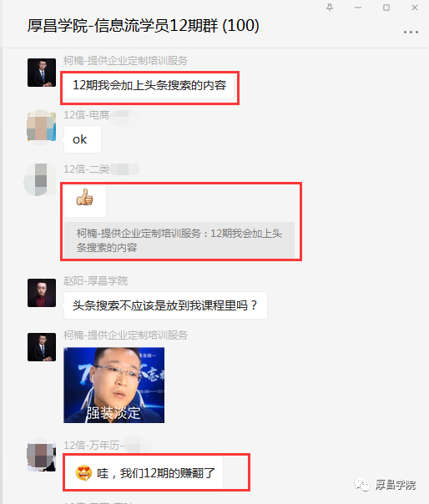429x504 pixels.
Task: Click the thumbs-up emoji message
Action: (x=85, y=198)
